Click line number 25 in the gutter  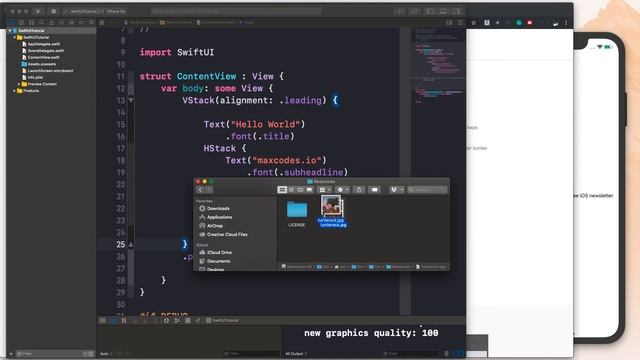pos(120,244)
